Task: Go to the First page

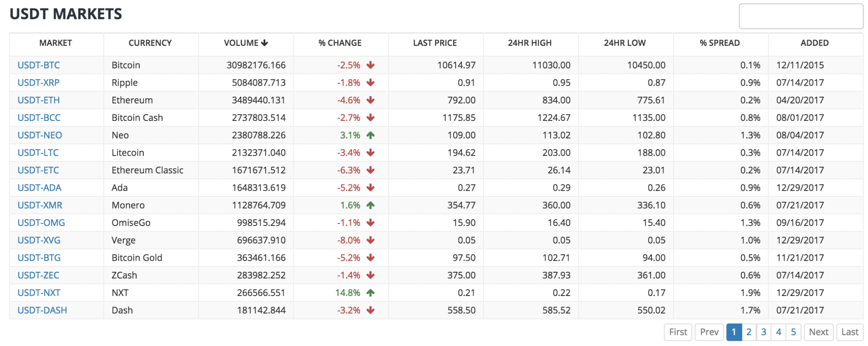Action: click(678, 332)
